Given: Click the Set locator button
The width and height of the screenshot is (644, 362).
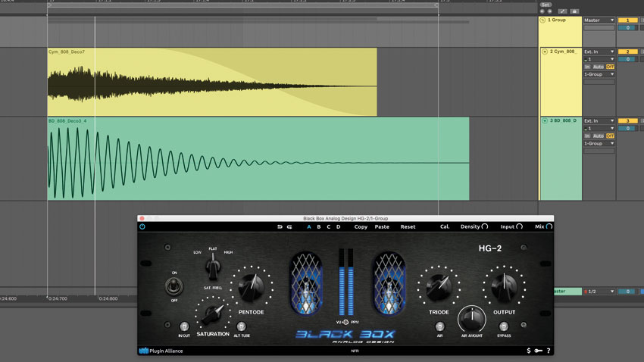Looking at the screenshot, I should point(546,5).
